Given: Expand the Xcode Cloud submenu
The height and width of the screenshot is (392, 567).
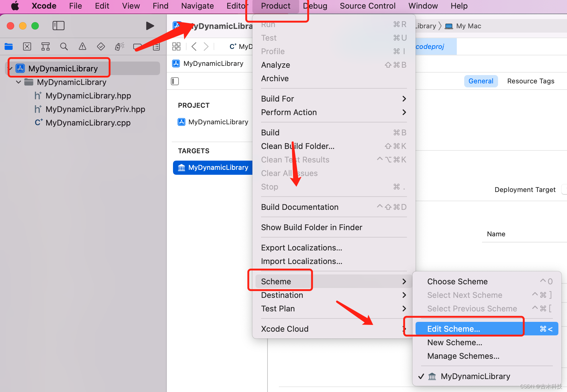Looking at the screenshot, I should (x=334, y=329).
